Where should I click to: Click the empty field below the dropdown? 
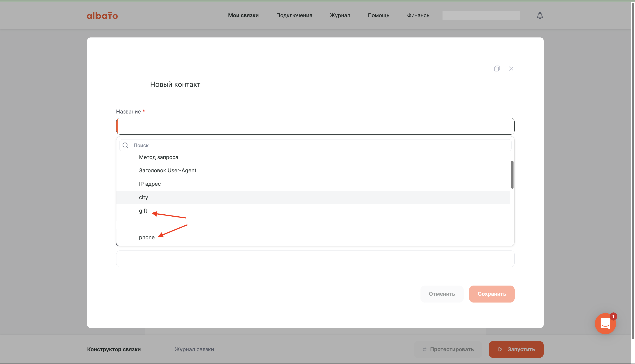(315, 259)
